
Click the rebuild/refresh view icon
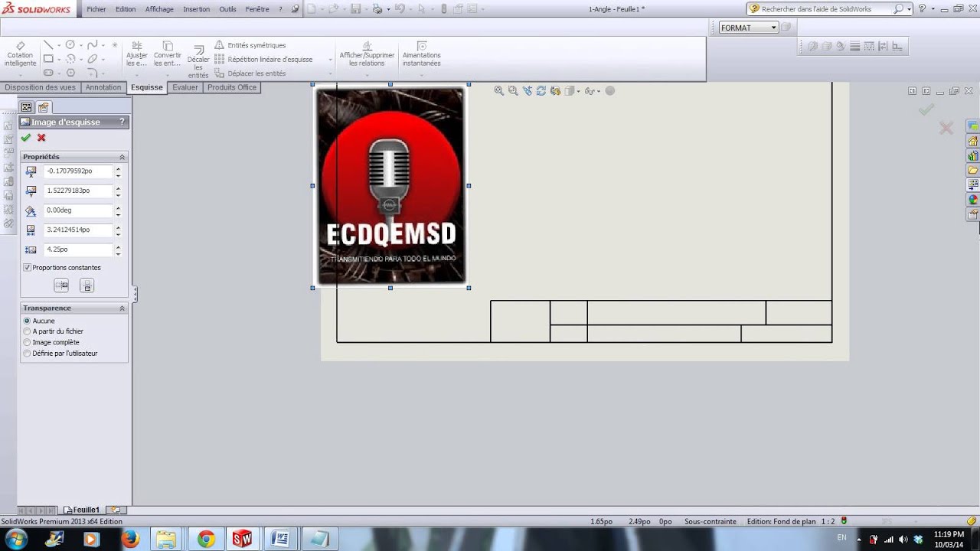point(541,90)
